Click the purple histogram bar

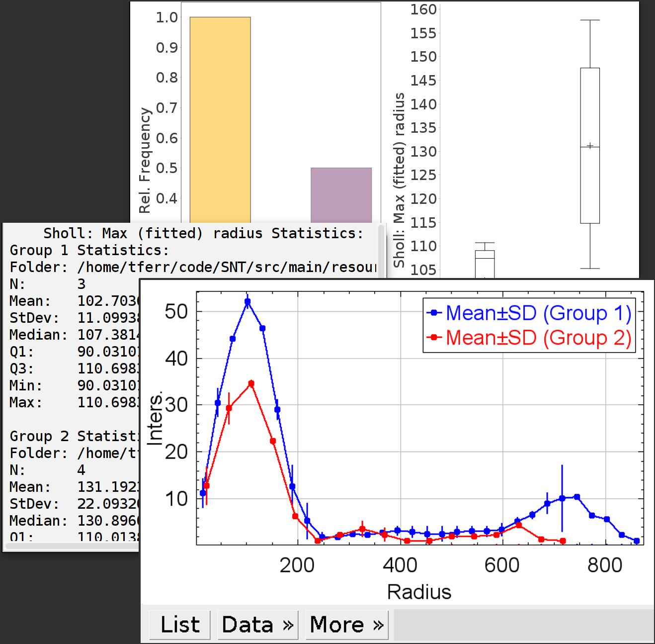341,195
